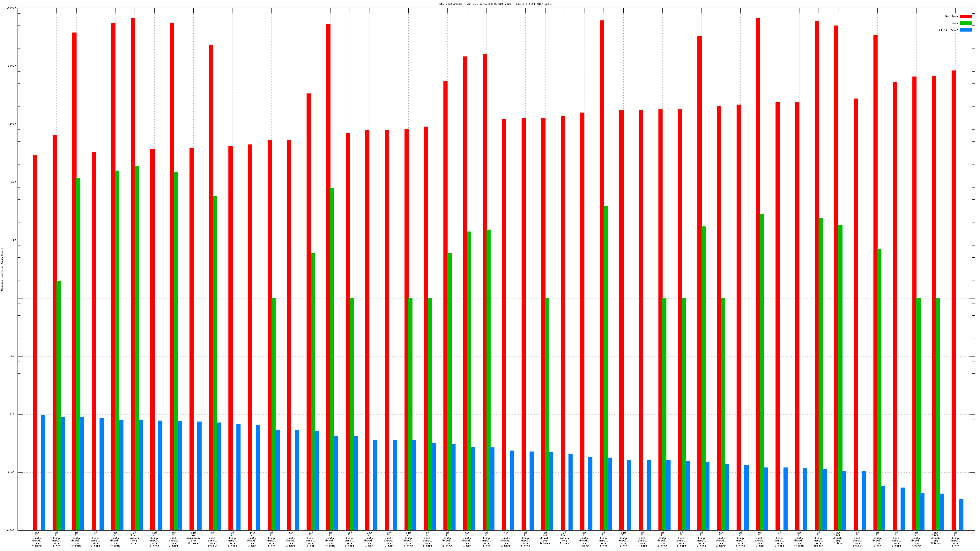The image size is (980, 551).
Task: Click the green Spam legend swatch
Action: coord(966,23)
